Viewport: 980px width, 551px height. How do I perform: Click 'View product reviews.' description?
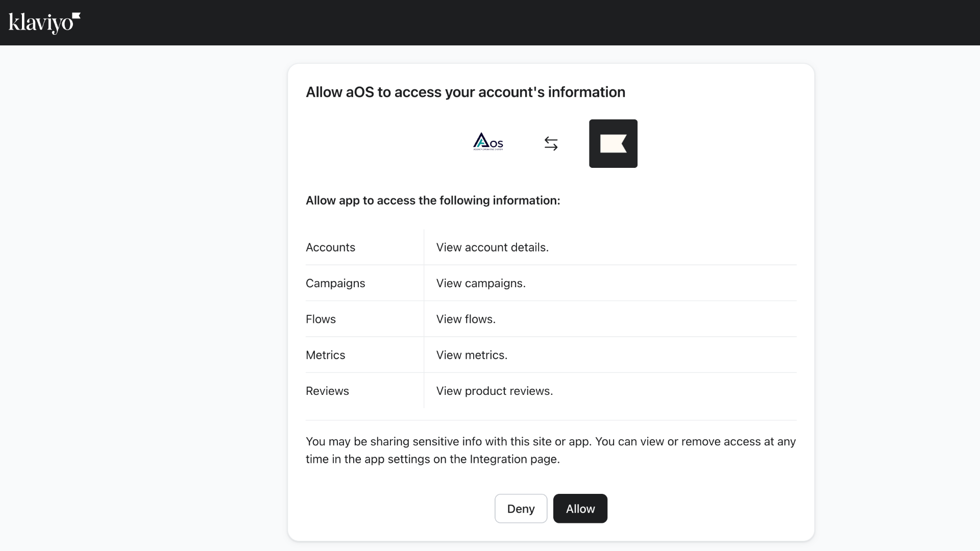coord(495,391)
